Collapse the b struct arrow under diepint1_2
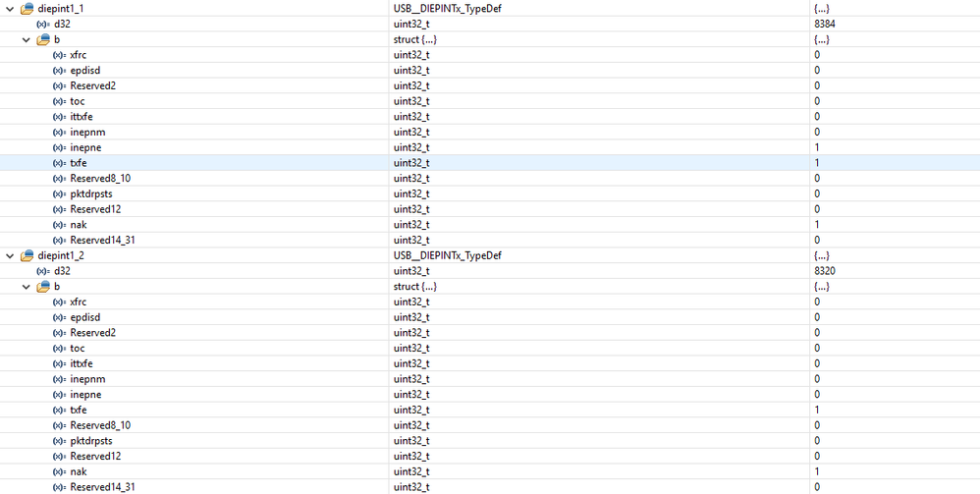The height and width of the screenshot is (494, 980). click(27, 287)
